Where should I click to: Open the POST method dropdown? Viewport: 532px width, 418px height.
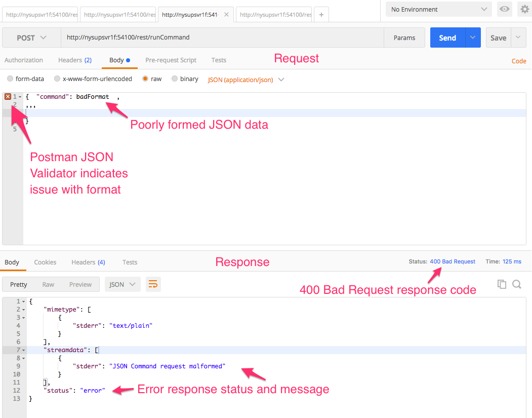(x=31, y=38)
